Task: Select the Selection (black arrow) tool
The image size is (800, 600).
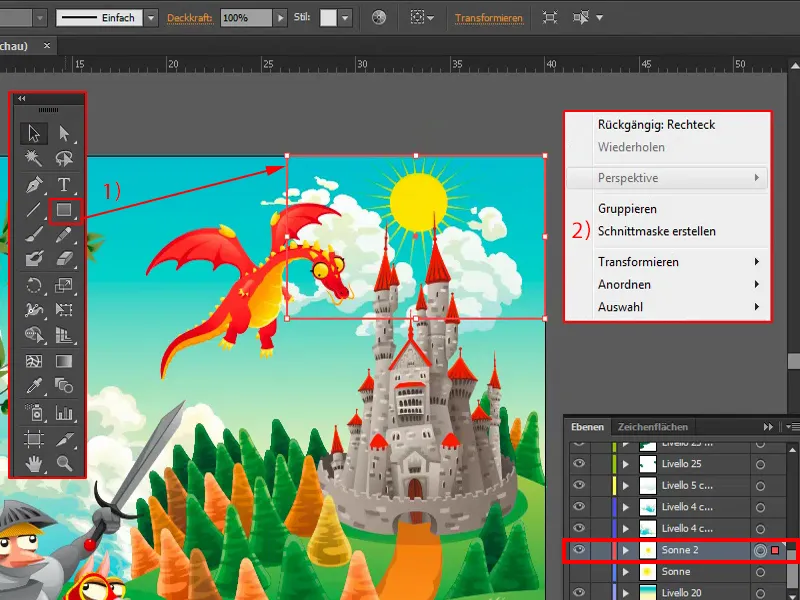Action: [34, 133]
